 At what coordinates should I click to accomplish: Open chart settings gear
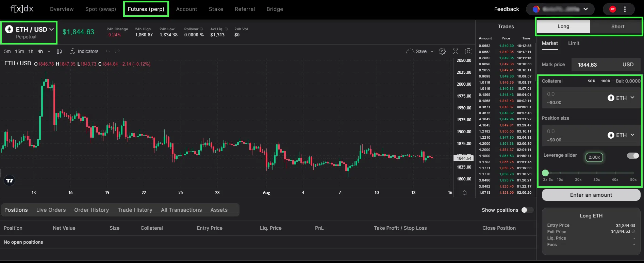coord(442,51)
